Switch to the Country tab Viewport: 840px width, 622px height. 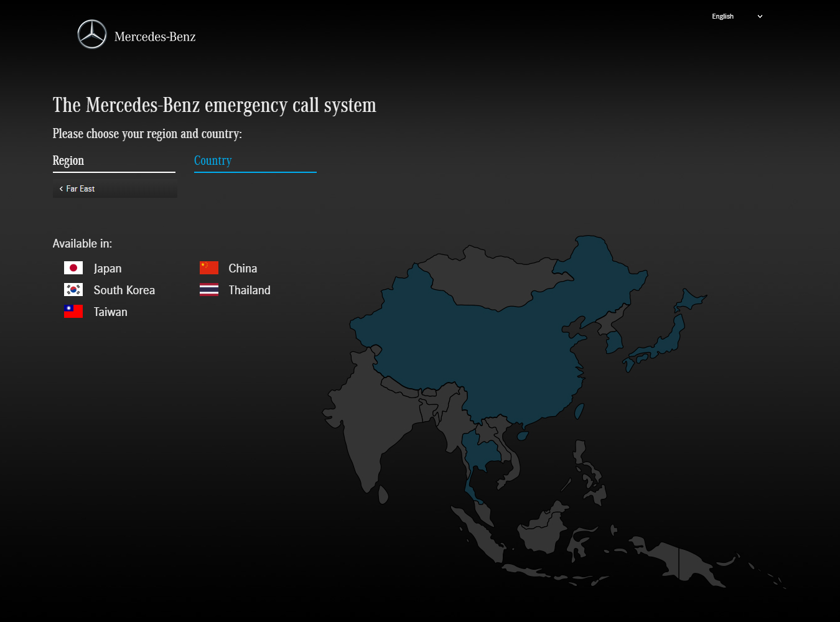click(213, 161)
